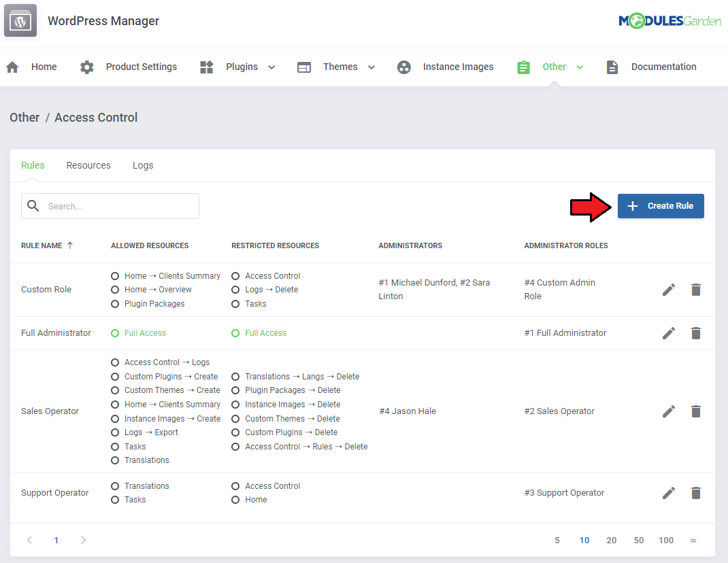
Task: Sort by Rule Name arrow icon
Action: pos(70,245)
